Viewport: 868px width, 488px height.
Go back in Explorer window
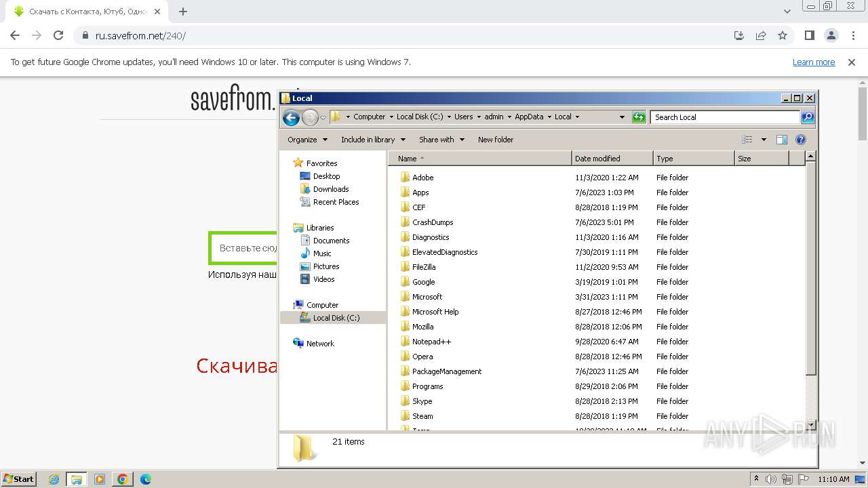coord(291,117)
